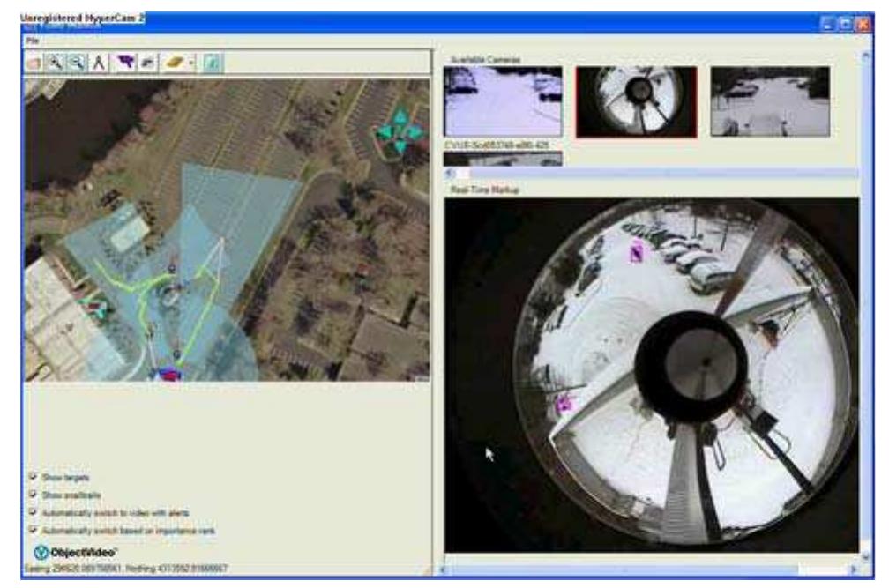
Task: Click the open folder toolbar icon
Action: tap(34, 63)
